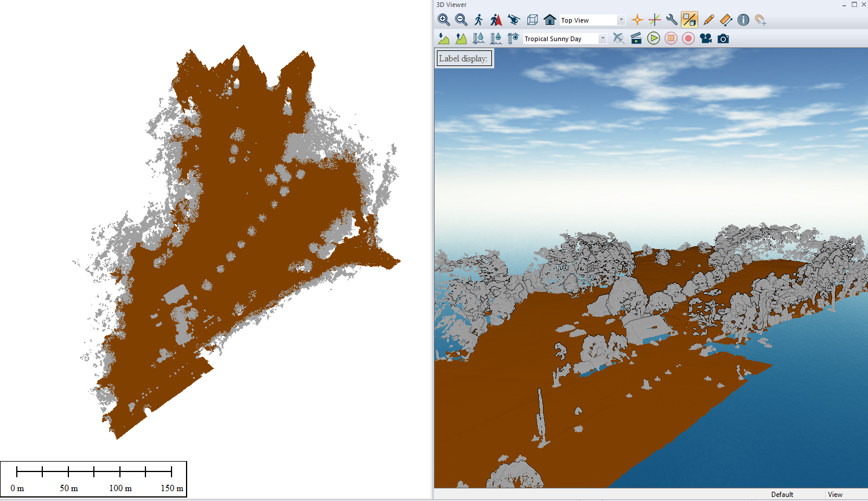This screenshot has height=501, width=868.
Task: Close the 3D Viewer panel
Action: click(x=863, y=5)
